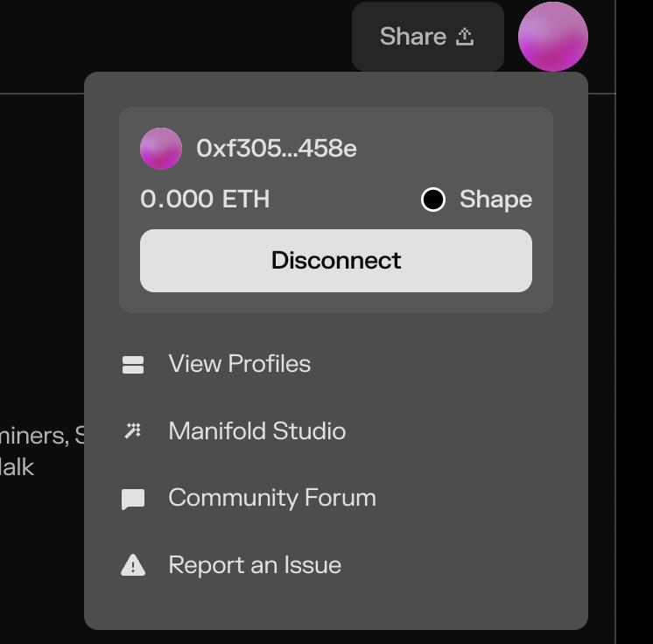Open the Manifold Studio menu entry
653x644 pixels.
click(x=256, y=430)
